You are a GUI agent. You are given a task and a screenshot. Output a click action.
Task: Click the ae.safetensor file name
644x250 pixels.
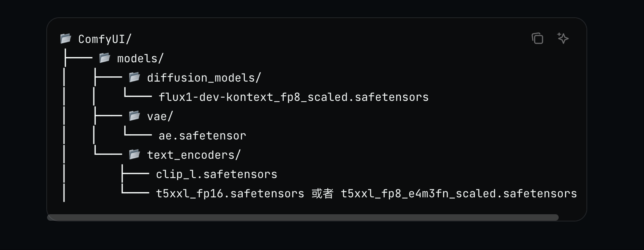[202, 136]
